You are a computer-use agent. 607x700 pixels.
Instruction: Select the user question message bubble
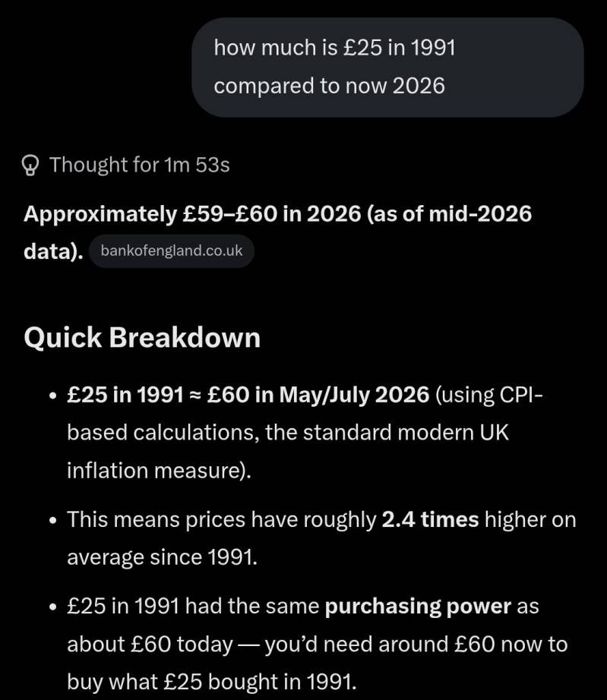point(387,68)
